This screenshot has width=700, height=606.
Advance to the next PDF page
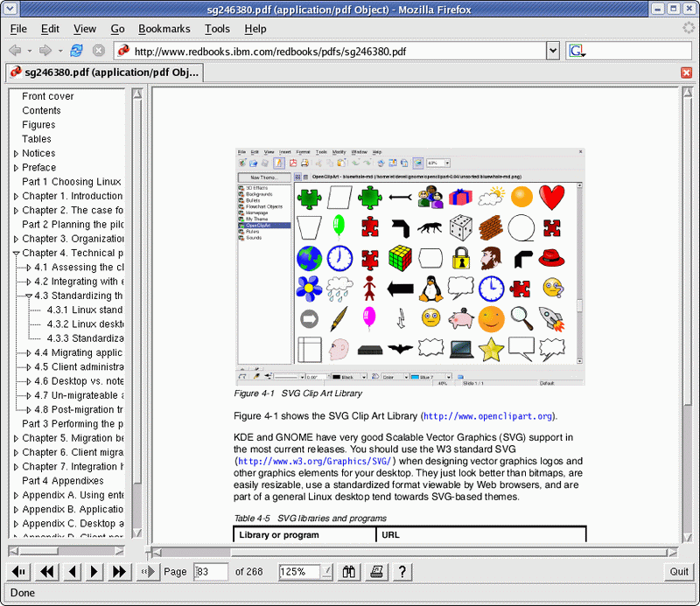pyautogui.click(x=95, y=572)
